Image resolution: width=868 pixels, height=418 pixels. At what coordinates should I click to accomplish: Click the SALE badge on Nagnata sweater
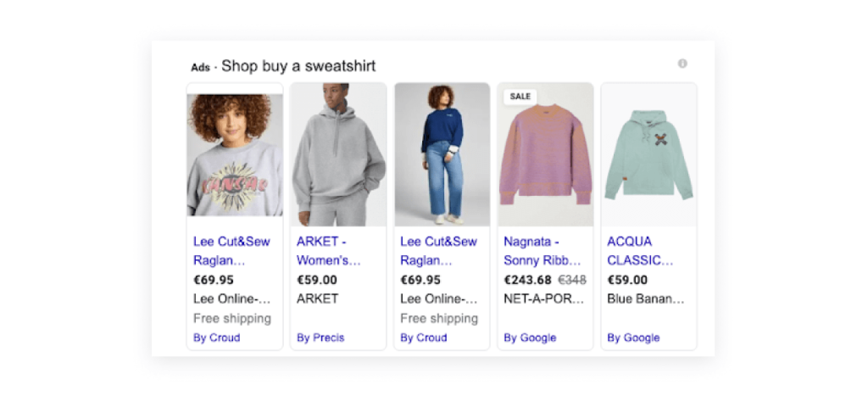point(520,97)
